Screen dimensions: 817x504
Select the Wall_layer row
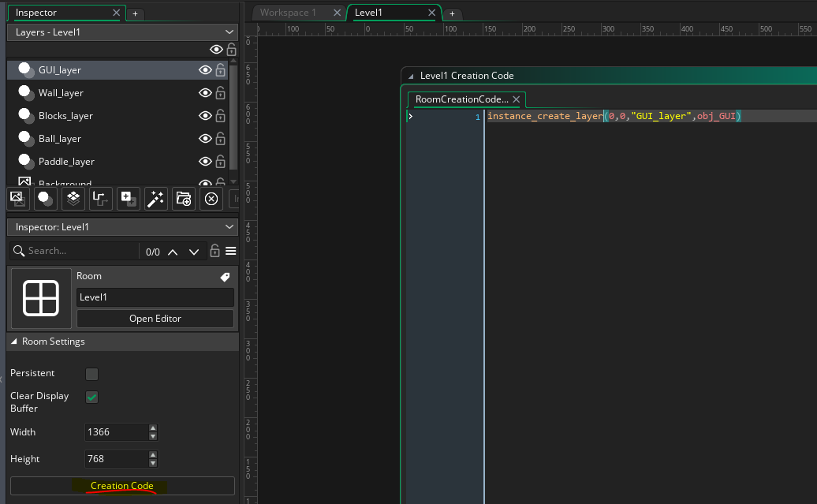coord(118,93)
